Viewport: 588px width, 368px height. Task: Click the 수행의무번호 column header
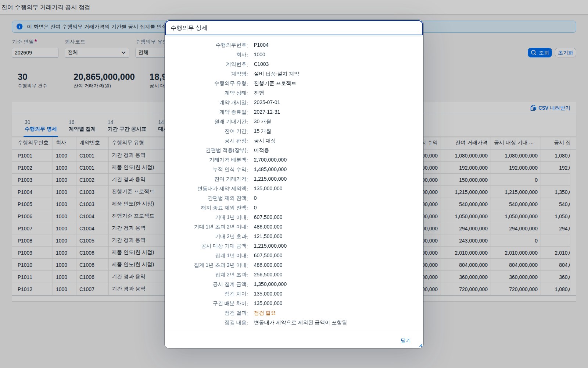pyautogui.click(x=33, y=143)
